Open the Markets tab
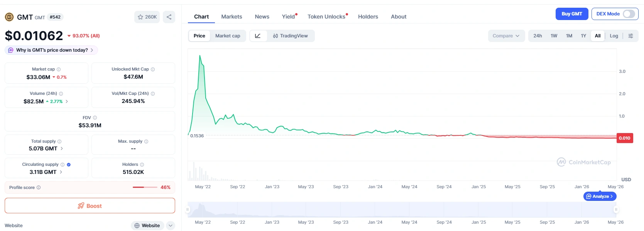 232,17
